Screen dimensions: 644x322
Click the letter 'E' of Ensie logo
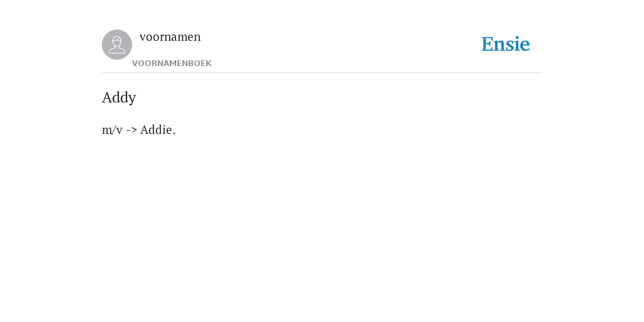pyautogui.click(x=487, y=45)
